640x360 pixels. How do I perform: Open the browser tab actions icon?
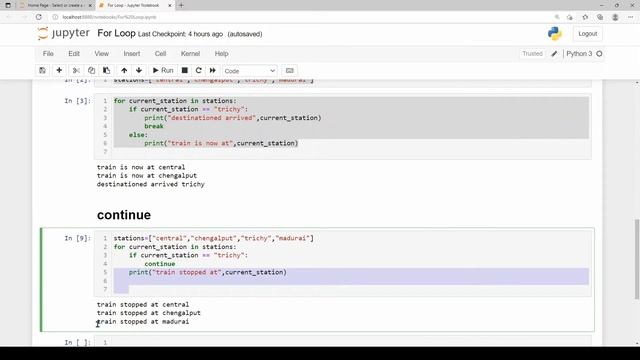tap(8, 5)
